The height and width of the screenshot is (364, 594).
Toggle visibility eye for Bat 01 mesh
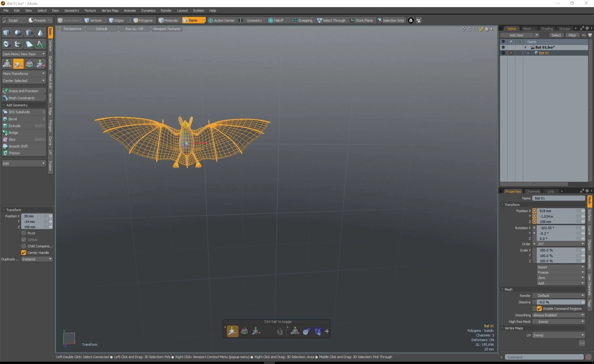[x=503, y=53]
